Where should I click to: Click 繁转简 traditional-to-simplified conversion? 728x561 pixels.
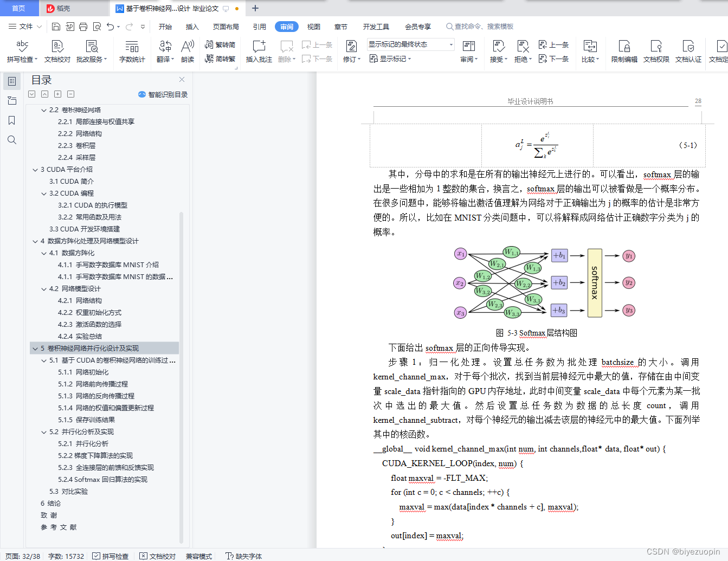click(x=220, y=45)
